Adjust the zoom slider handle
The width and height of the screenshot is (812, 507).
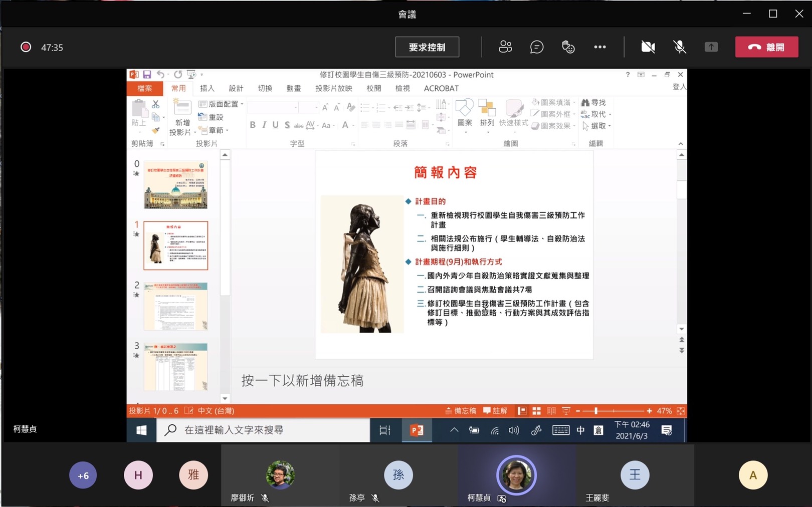pyautogui.click(x=595, y=411)
